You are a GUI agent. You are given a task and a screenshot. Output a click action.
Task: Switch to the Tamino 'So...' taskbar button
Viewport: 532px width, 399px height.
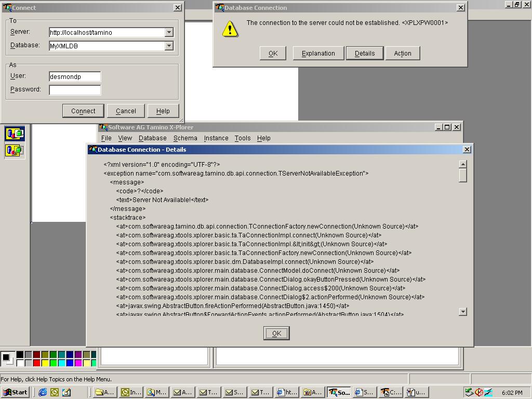pos(339,392)
